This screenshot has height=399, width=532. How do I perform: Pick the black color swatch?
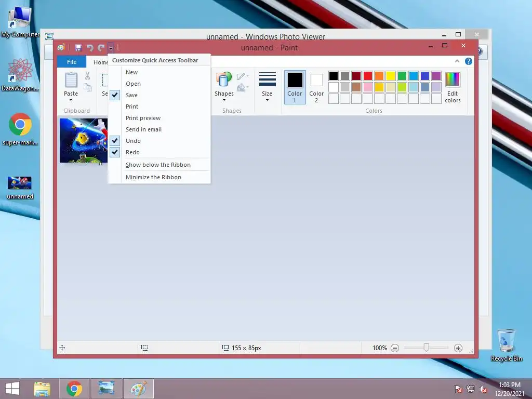point(334,76)
